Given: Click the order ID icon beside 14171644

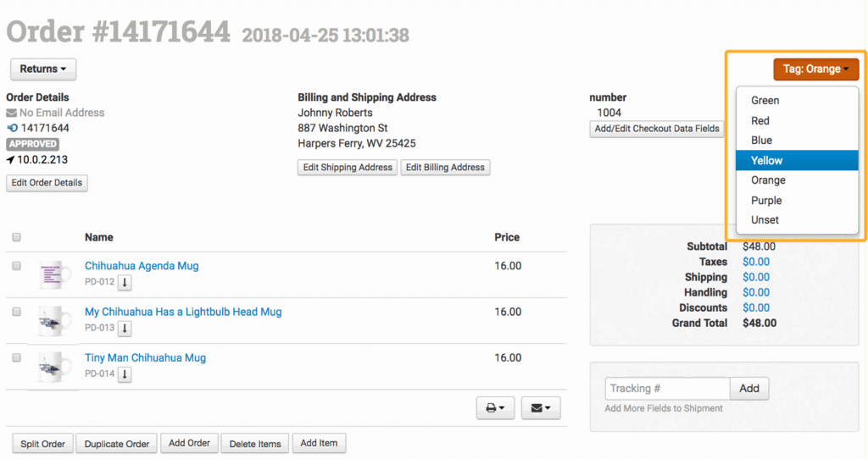Looking at the screenshot, I should pyautogui.click(x=12, y=128).
